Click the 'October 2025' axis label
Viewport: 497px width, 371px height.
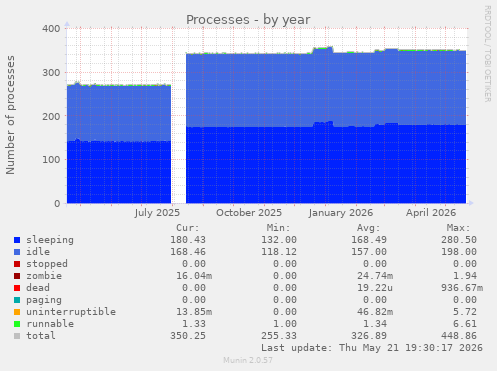coord(249,213)
